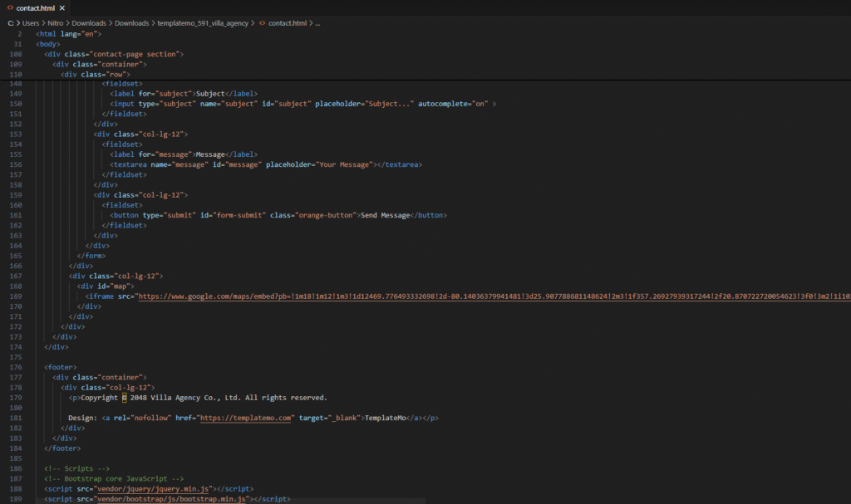Click the div class="col-lg-12" on line 167
Viewport: 851px width, 504px height.
coord(116,276)
